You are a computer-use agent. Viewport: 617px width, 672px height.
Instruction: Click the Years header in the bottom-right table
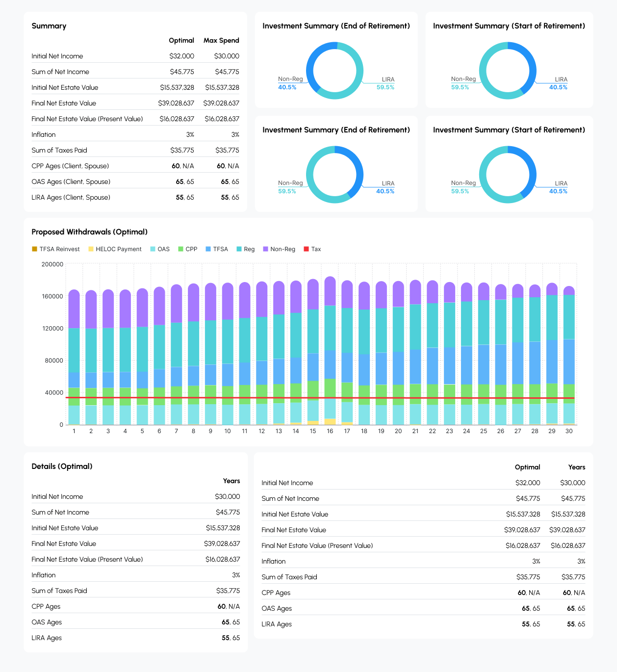577,467
